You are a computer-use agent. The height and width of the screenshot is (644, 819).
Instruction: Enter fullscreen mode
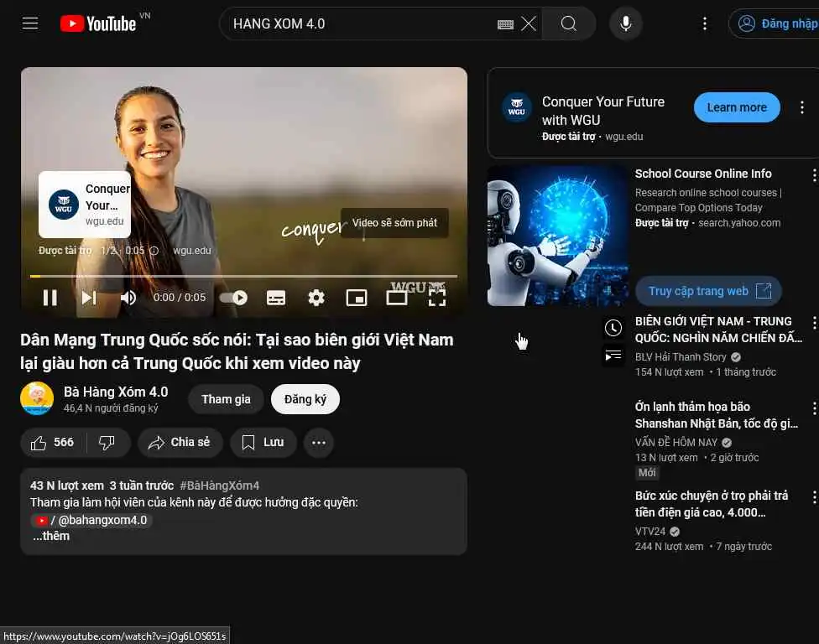pyautogui.click(x=436, y=298)
